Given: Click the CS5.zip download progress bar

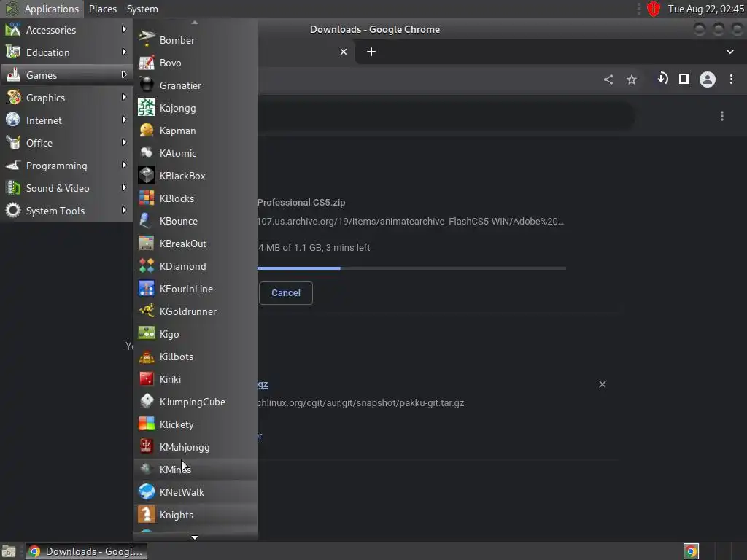Looking at the screenshot, I should (x=411, y=268).
